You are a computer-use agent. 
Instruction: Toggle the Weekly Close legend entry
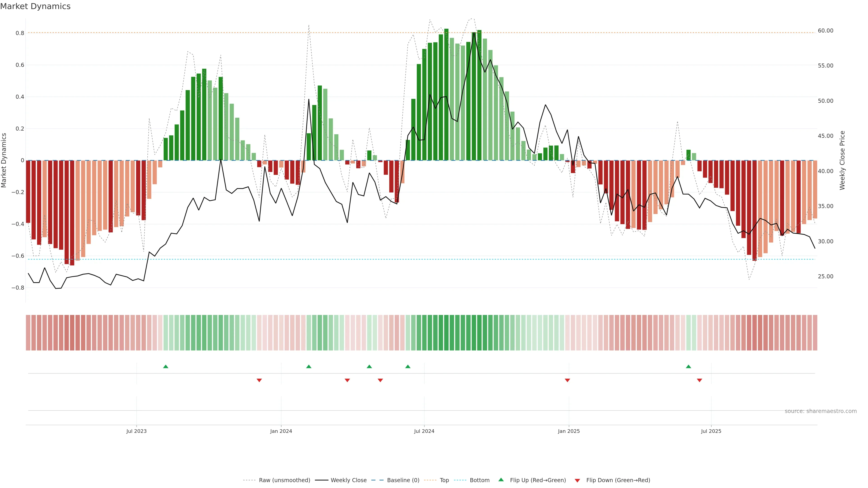[348, 480]
